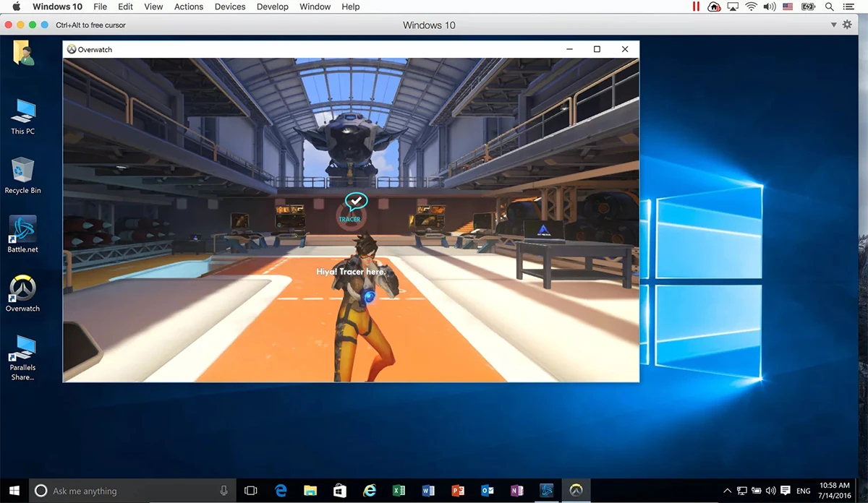The width and height of the screenshot is (868, 503).
Task: Open macOS Notification Center
Action: coord(849,6)
